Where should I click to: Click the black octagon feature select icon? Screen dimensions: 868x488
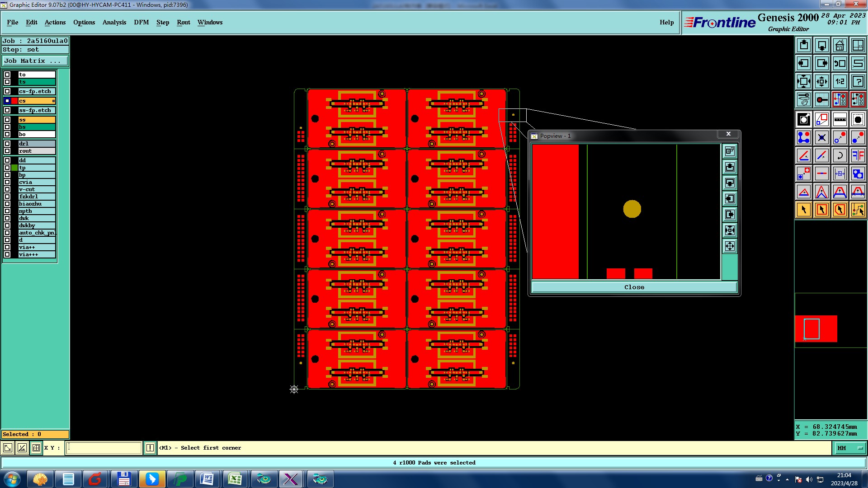pyautogui.click(x=858, y=119)
